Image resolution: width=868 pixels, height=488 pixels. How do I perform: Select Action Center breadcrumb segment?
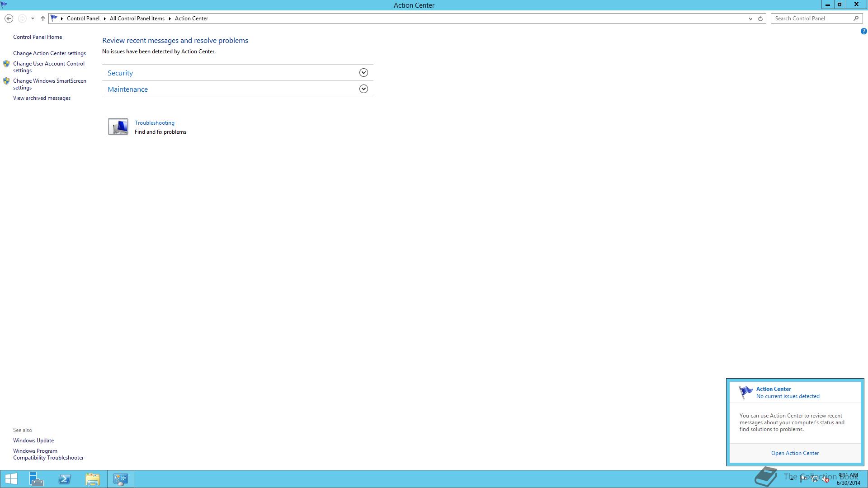(x=191, y=19)
